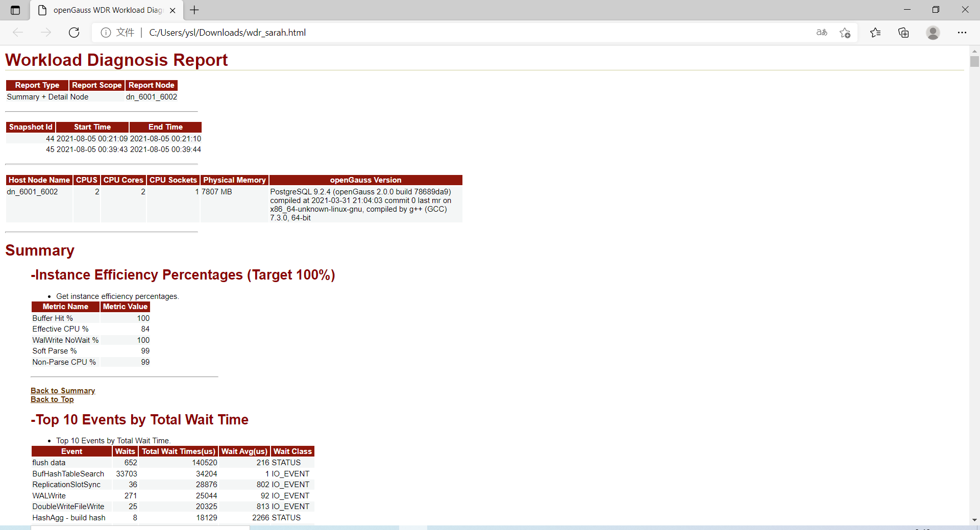Click the address bar file path
The height and width of the screenshot is (530, 980).
tap(227, 33)
